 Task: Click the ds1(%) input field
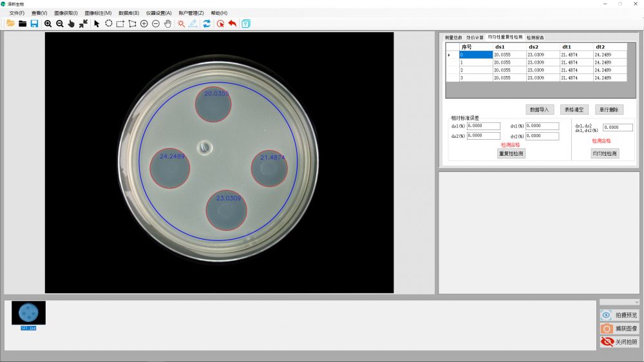pyautogui.click(x=483, y=126)
